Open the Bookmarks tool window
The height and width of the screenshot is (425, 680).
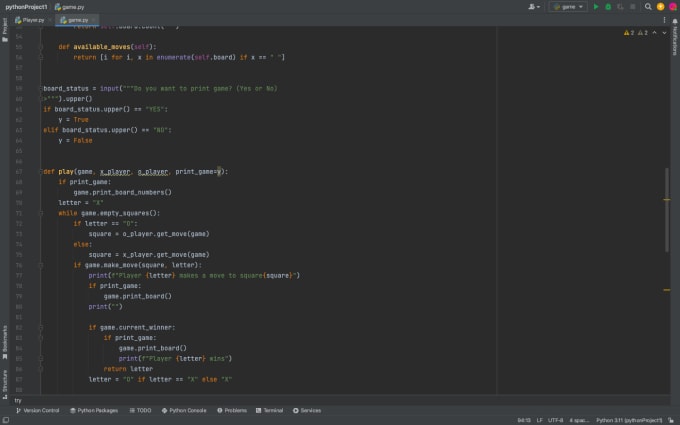pyautogui.click(x=5, y=342)
